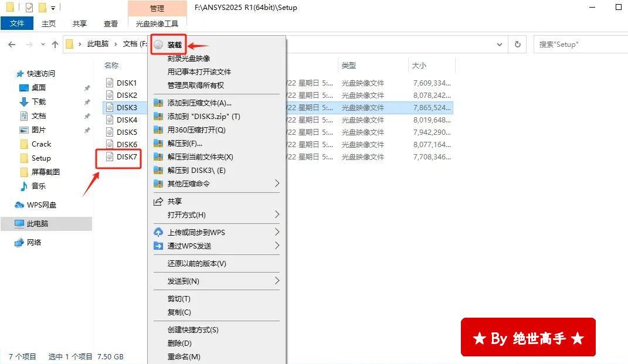Expand the 其他压缩命令 submenu

point(277,183)
